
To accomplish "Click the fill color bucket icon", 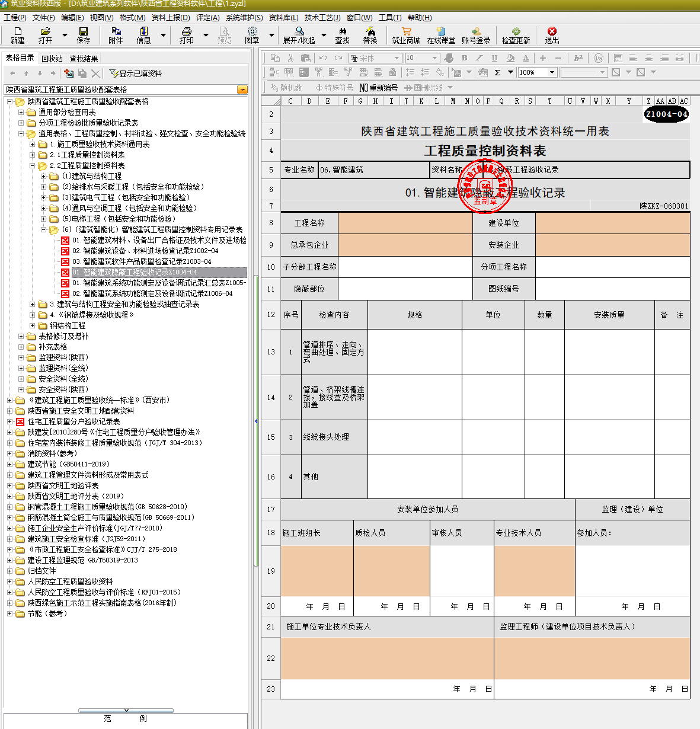I will [x=510, y=58].
